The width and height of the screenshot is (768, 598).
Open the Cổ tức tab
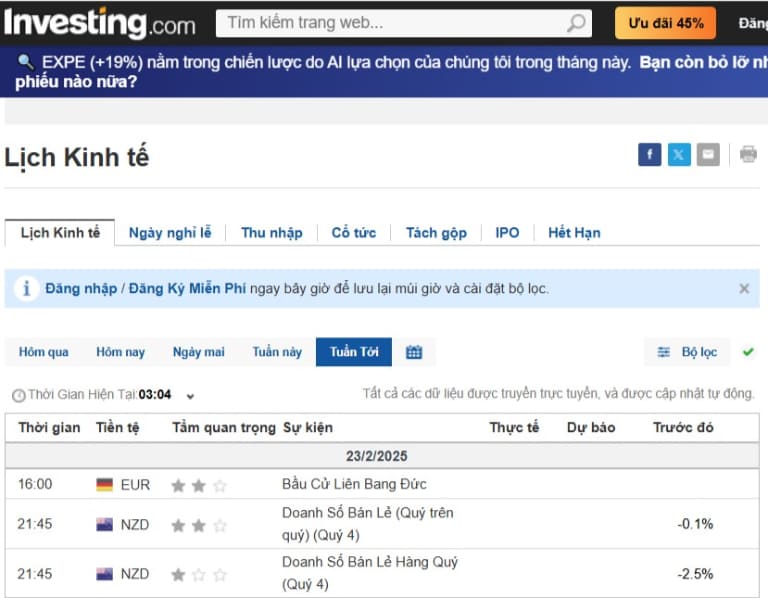(354, 233)
